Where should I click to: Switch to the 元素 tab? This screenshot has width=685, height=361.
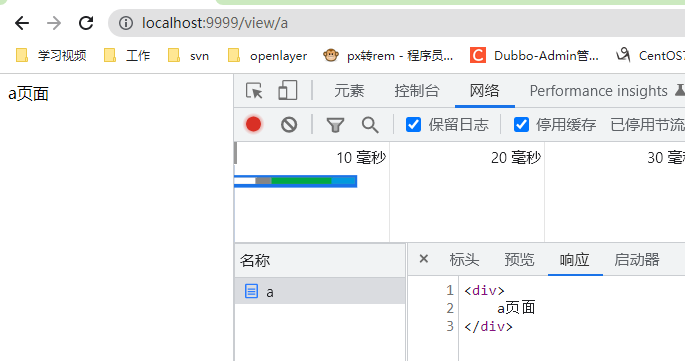click(x=349, y=91)
